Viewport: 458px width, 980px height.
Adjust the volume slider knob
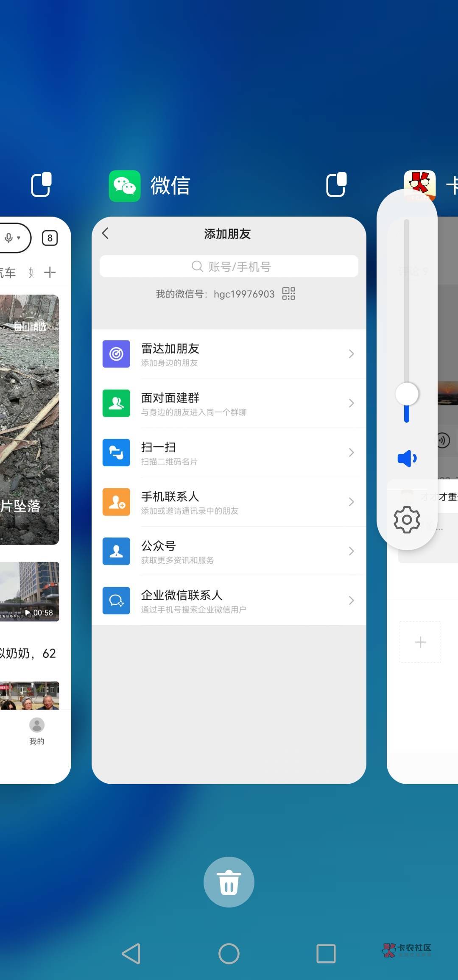click(x=407, y=394)
